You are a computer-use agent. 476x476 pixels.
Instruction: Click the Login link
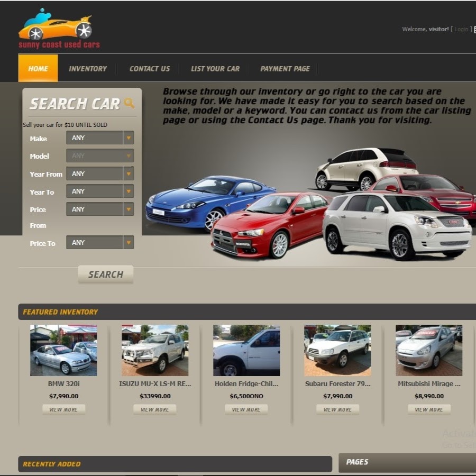(461, 29)
